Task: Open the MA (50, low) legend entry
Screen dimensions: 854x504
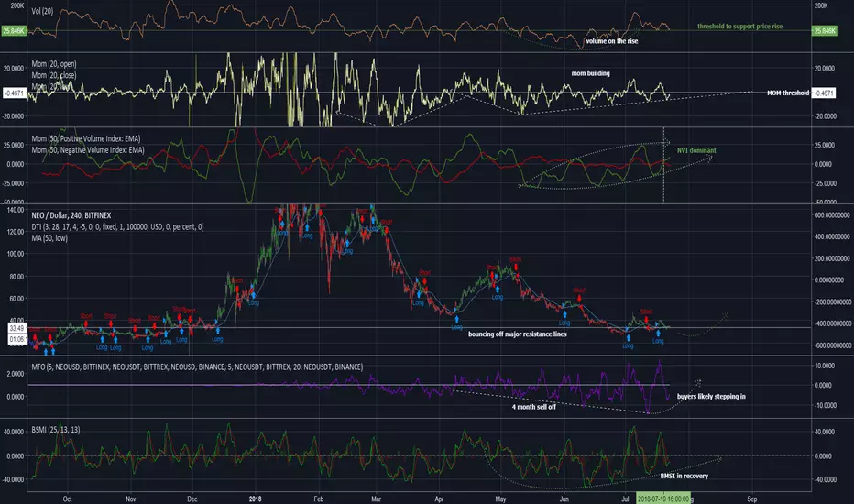Action: pyautogui.click(x=49, y=238)
